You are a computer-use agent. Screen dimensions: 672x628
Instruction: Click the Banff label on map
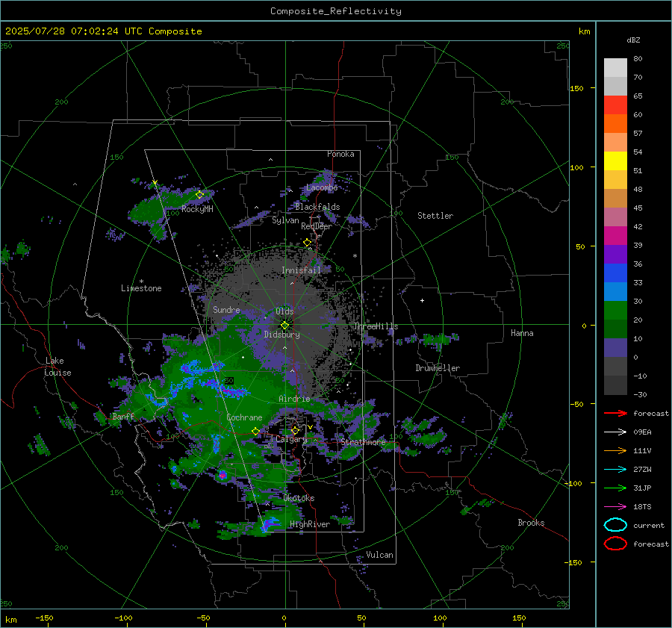click(123, 417)
